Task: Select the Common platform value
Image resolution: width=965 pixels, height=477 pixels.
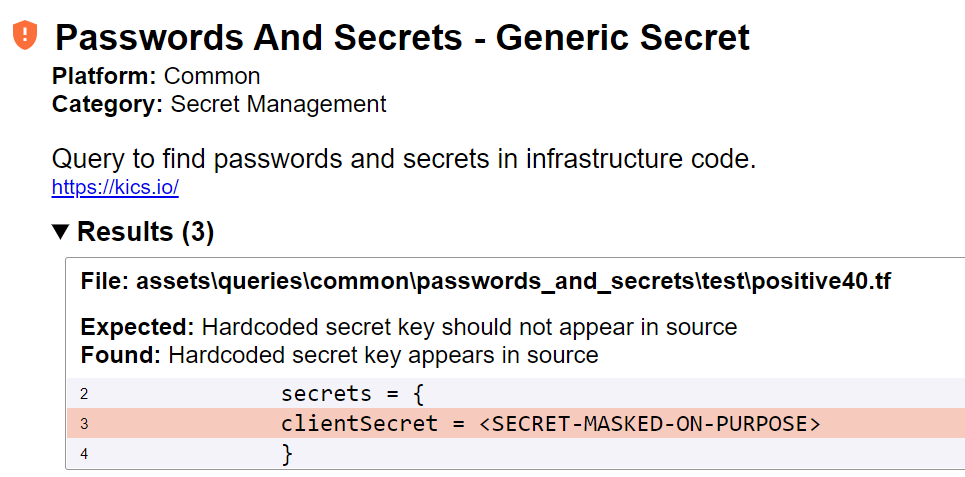Action: 212,76
